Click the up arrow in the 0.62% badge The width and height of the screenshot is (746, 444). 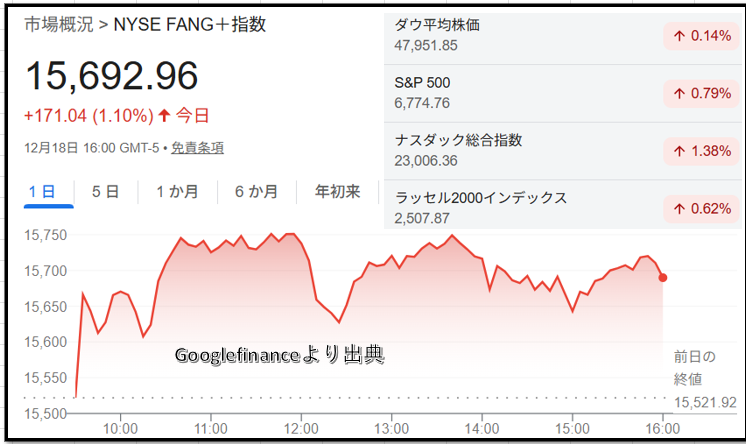click(679, 208)
